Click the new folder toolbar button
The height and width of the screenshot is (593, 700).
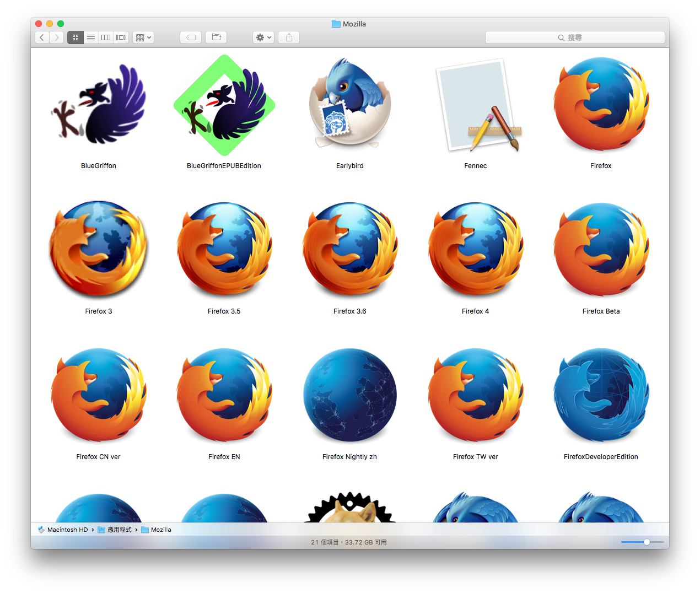[216, 37]
